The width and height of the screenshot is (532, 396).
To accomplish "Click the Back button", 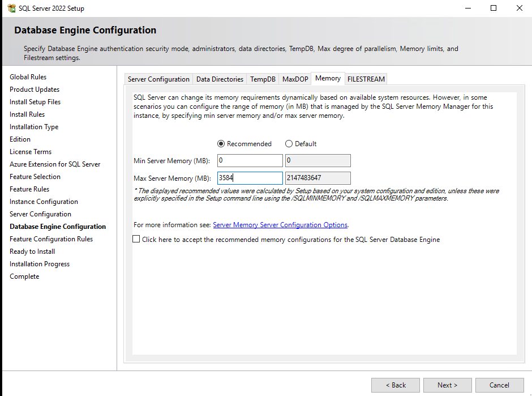I will (396, 385).
